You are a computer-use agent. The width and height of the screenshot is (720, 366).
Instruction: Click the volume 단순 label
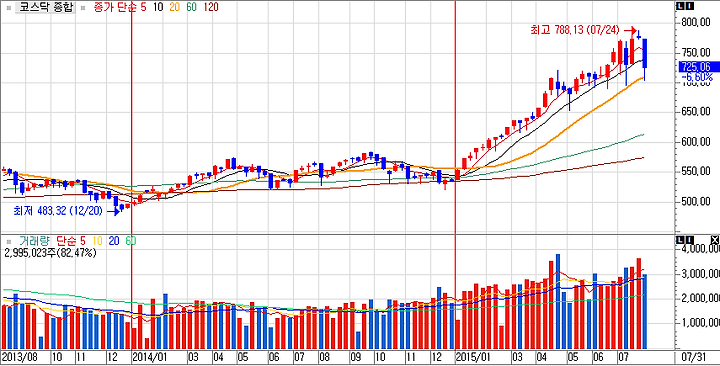tap(67, 240)
